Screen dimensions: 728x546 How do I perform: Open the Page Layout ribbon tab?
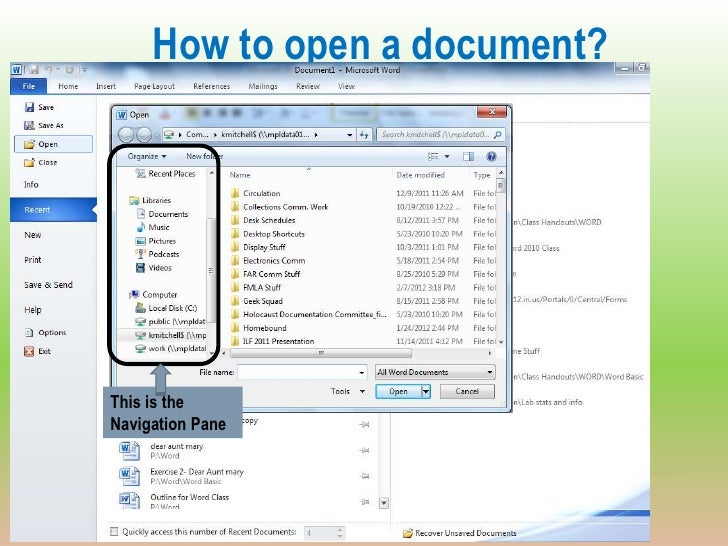point(154,86)
